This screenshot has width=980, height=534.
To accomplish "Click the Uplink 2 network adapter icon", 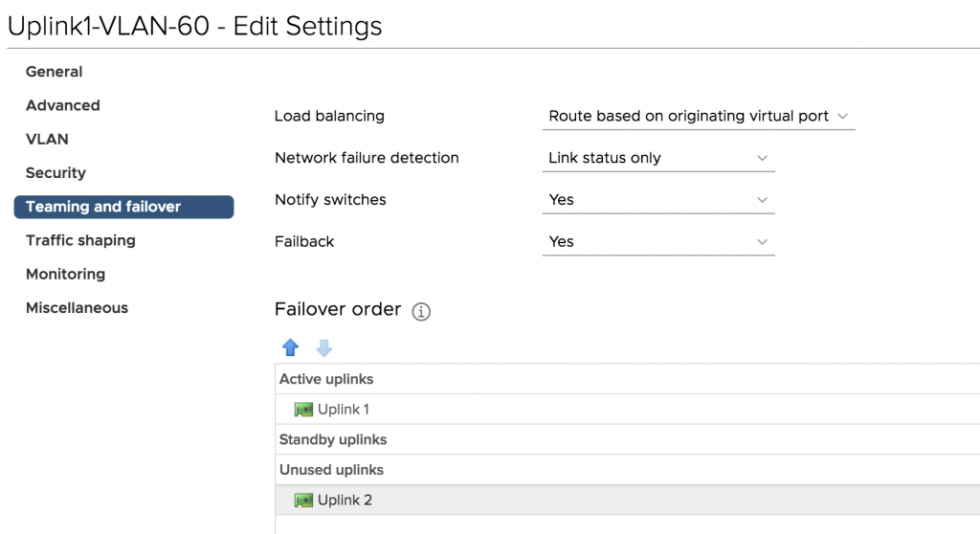I will tap(303, 501).
